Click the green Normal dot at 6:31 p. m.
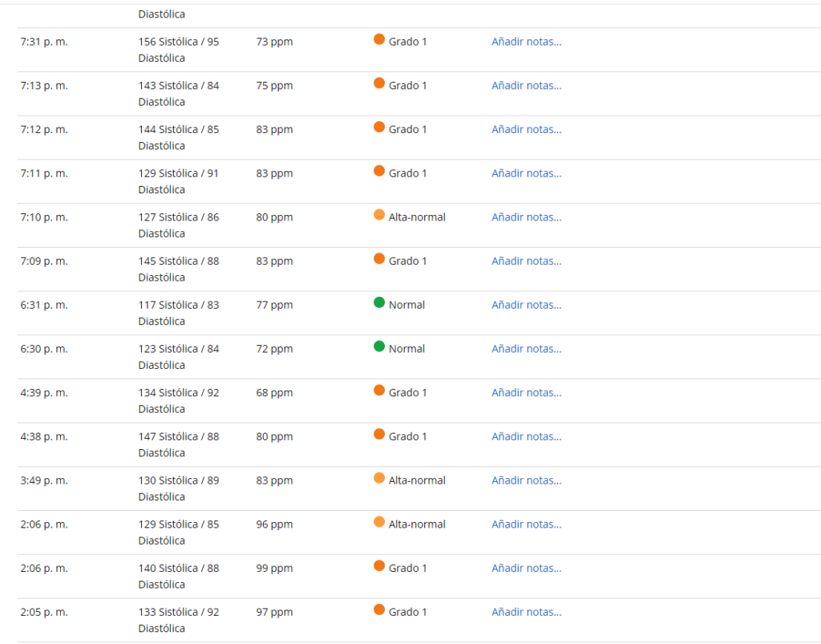The height and width of the screenshot is (644, 821). coord(379,302)
